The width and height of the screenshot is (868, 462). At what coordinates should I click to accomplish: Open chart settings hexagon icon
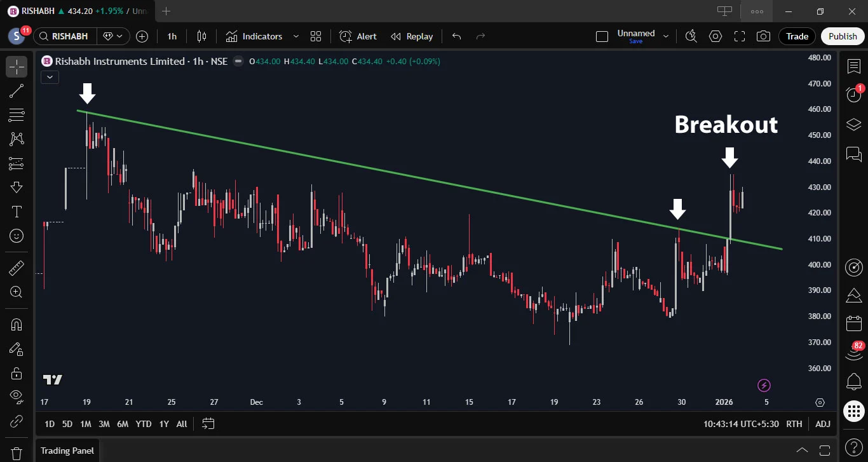pos(715,36)
